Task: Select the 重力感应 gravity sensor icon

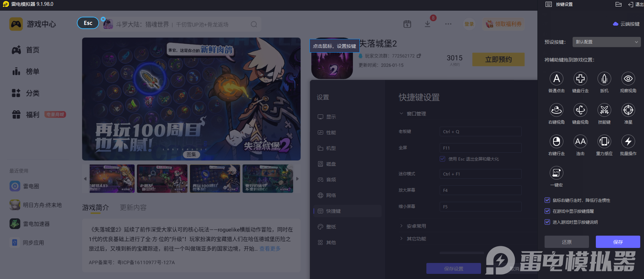Action: coord(604,141)
